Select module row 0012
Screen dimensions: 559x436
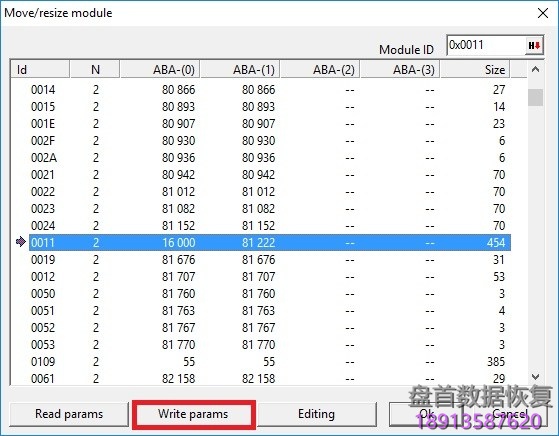(270, 277)
